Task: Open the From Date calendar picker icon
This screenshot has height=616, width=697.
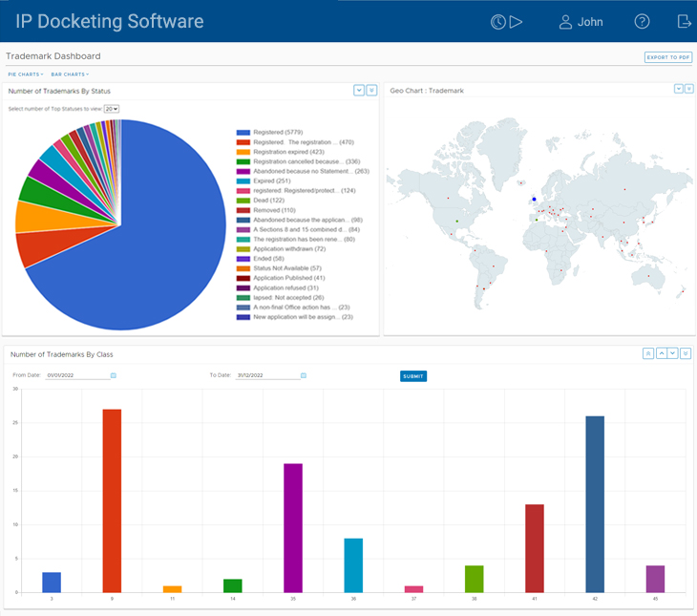Action: pyautogui.click(x=114, y=375)
